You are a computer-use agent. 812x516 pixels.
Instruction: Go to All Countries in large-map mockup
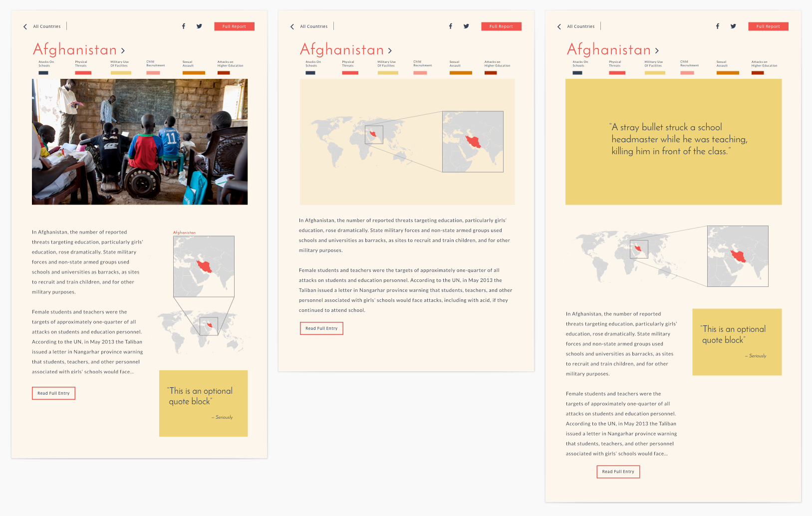314,26
